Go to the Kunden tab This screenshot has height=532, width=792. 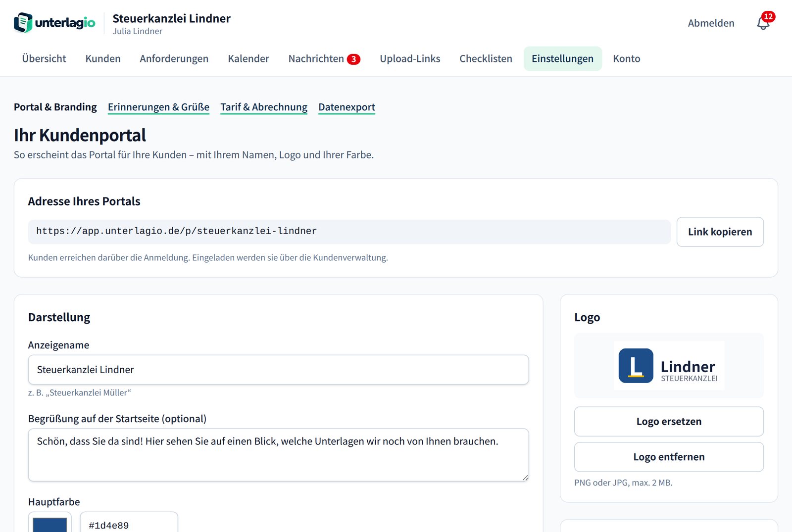[103, 58]
